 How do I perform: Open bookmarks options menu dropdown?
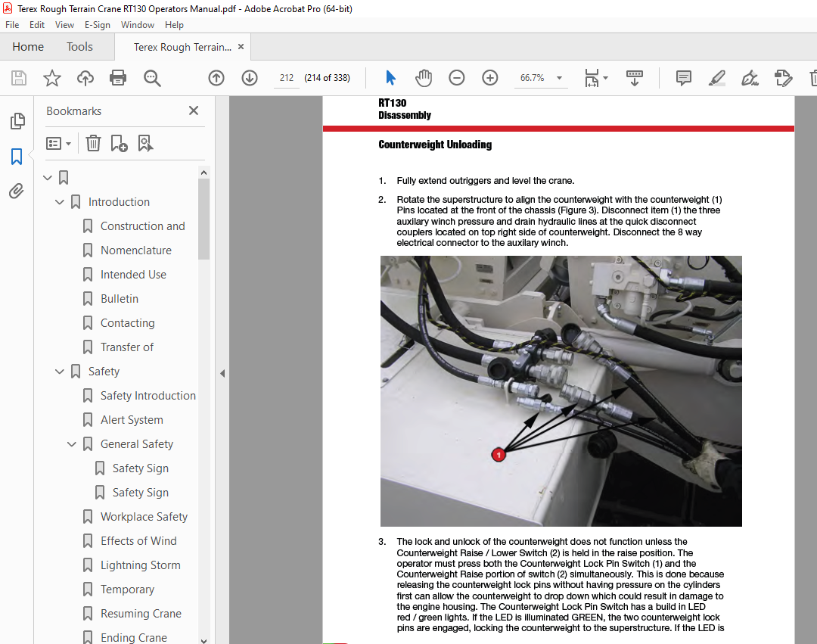[x=58, y=143]
